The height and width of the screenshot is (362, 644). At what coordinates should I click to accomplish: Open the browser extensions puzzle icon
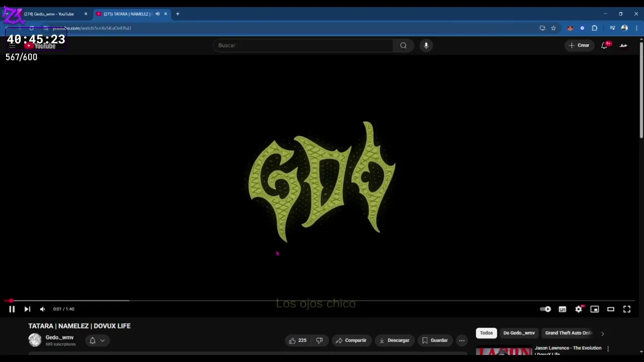tap(594, 28)
